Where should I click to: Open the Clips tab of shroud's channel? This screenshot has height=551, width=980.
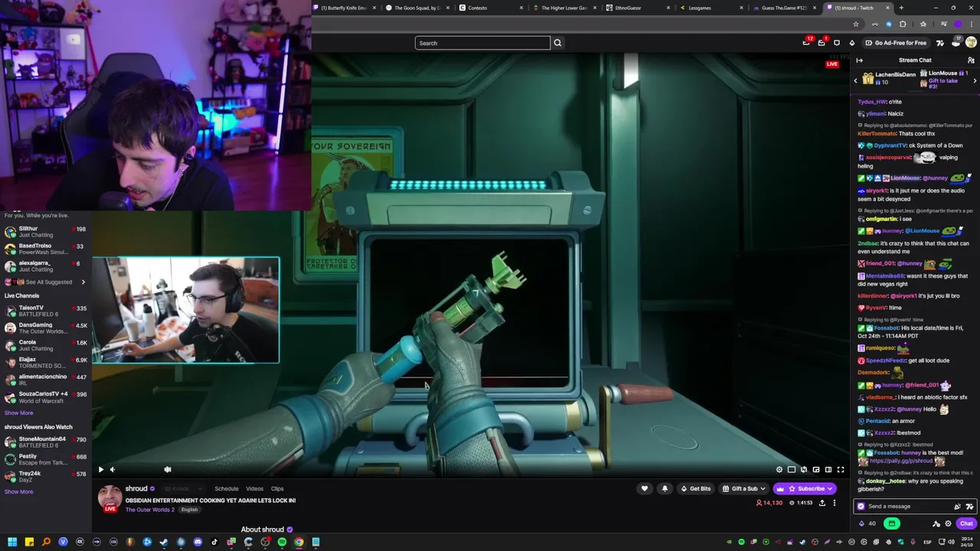277,488
